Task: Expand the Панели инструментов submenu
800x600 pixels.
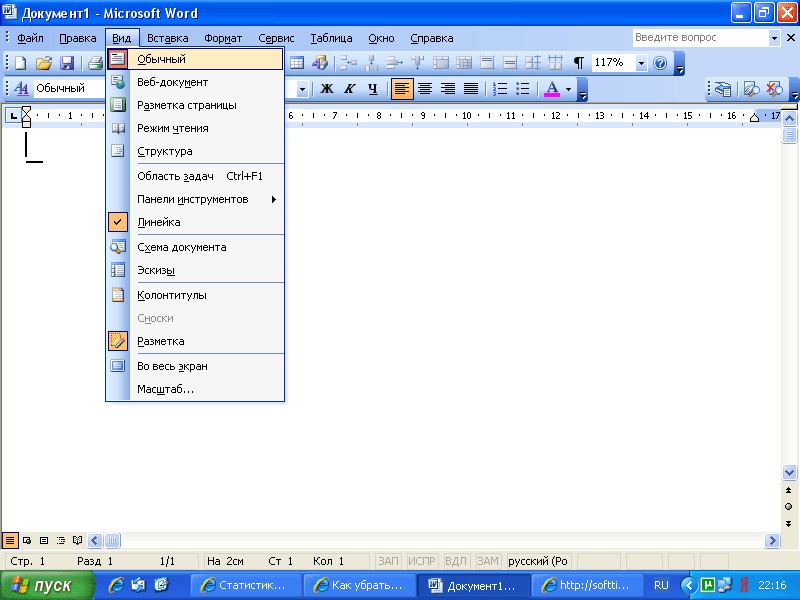Action: click(x=195, y=199)
